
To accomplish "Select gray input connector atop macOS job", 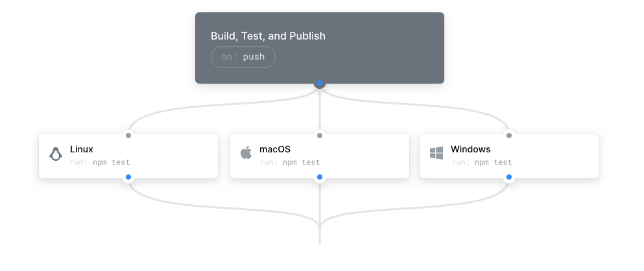I will click(x=320, y=135).
